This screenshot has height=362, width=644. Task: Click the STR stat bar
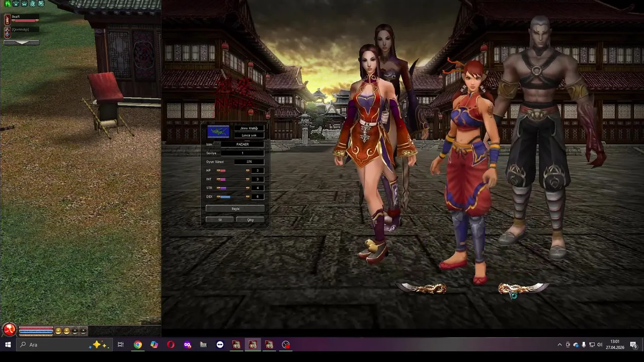click(233, 188)
